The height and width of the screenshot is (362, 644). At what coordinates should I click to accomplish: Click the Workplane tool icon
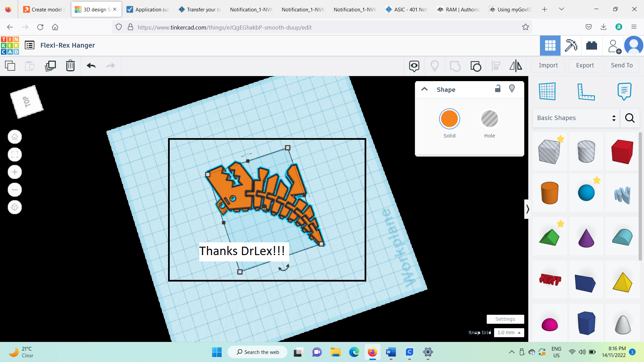coord(547,91)
